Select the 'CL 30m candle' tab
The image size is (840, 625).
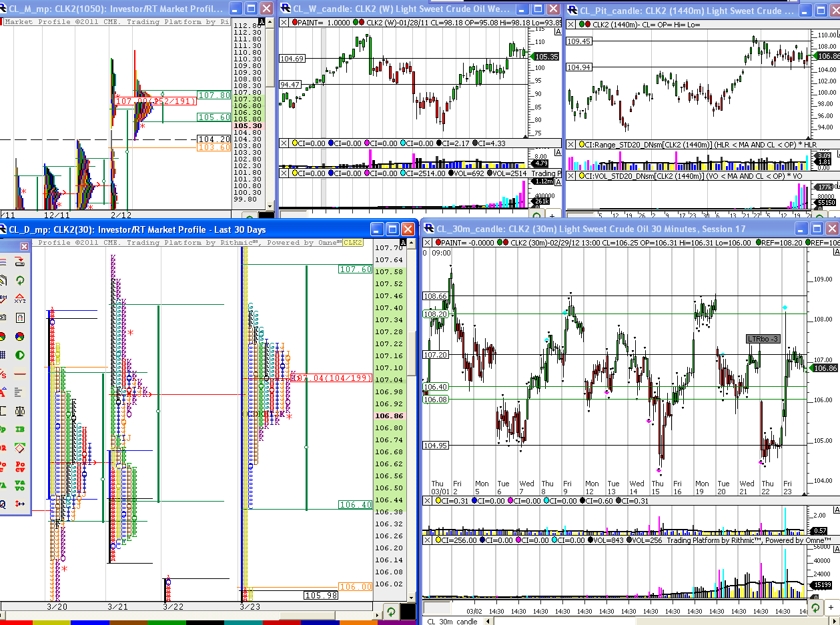(452, 621)
